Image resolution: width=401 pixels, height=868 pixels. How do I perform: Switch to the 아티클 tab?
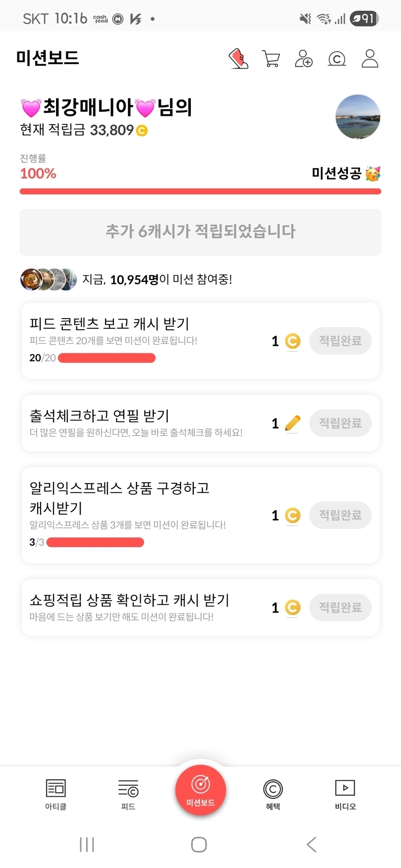[x=56, y=794]
